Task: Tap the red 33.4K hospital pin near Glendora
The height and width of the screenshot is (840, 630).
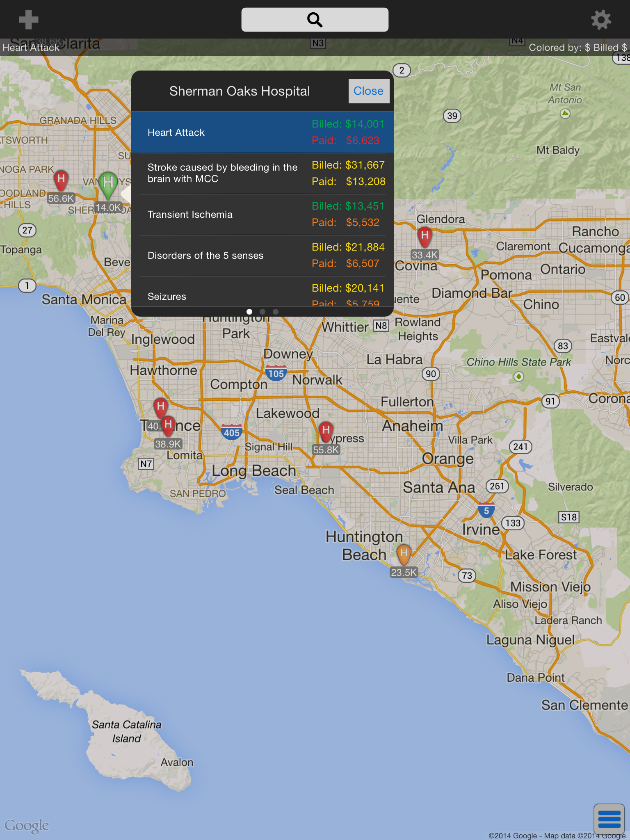Action: coord(425,237)
